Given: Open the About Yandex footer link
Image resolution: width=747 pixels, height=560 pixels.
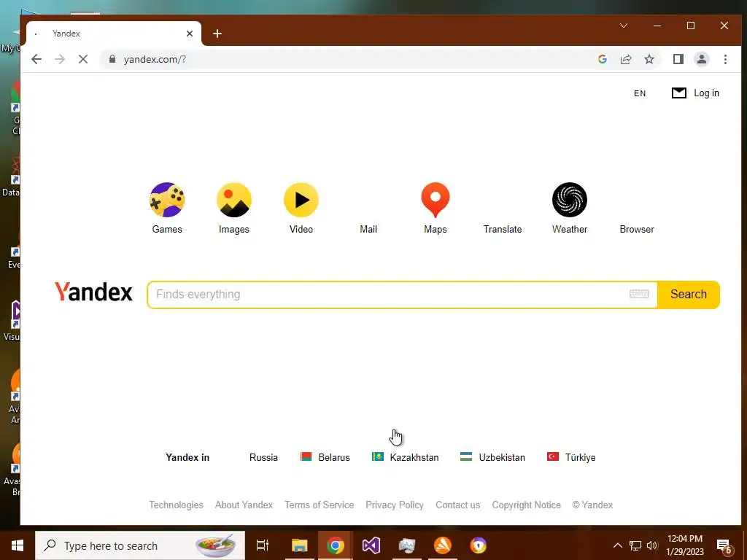Looking at the screenshot, I should point(244,505).
